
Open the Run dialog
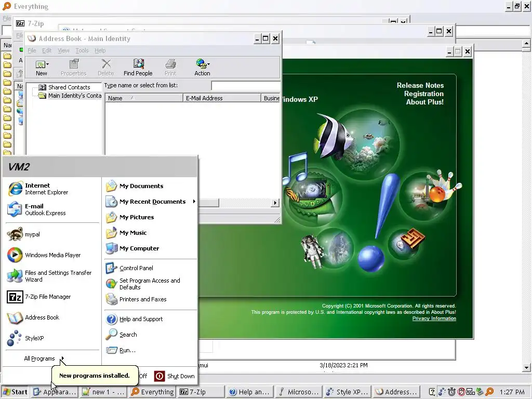pyautogui.click(x=151, y=350)
